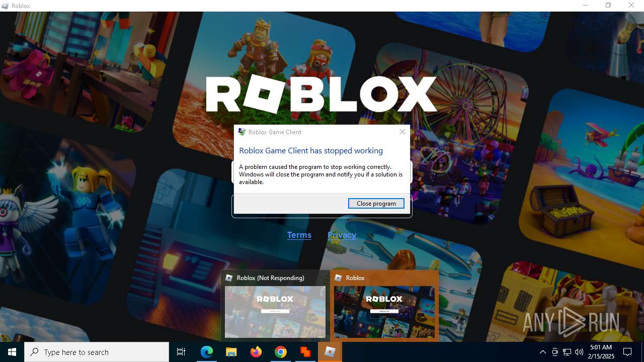644x362 pixels.
Task: Open the Privacy link
Action: click(342, 235)
